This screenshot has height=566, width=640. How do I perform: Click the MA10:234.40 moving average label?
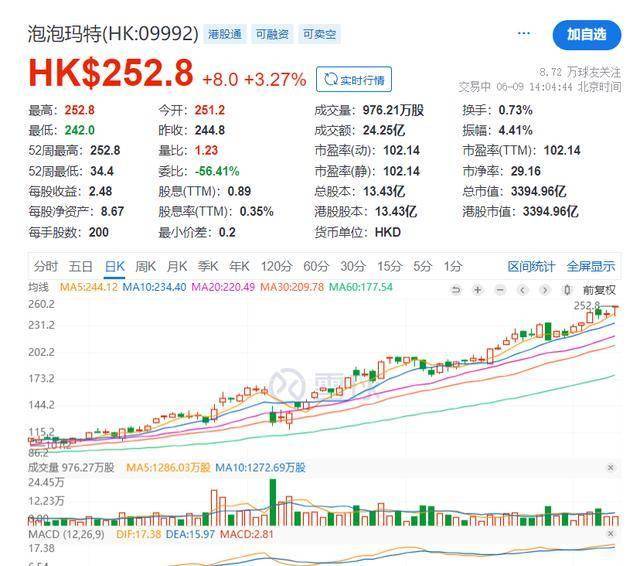(x=154, y=287)
